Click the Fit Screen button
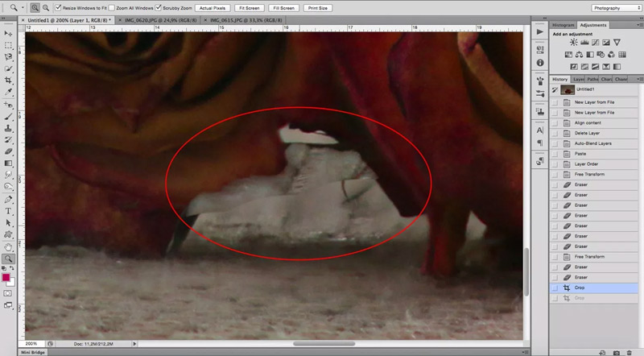644x356 pixels. tap(247, 7)
